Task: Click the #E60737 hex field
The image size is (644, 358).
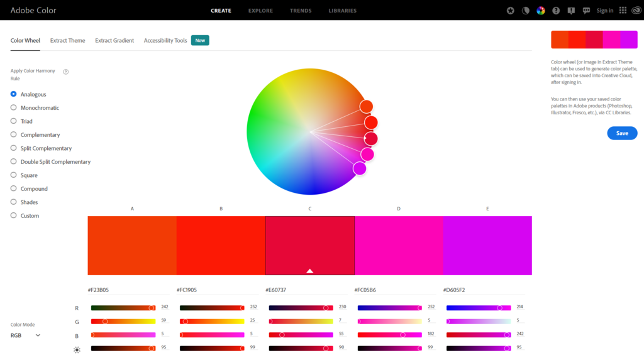Action: coord(306,290)
